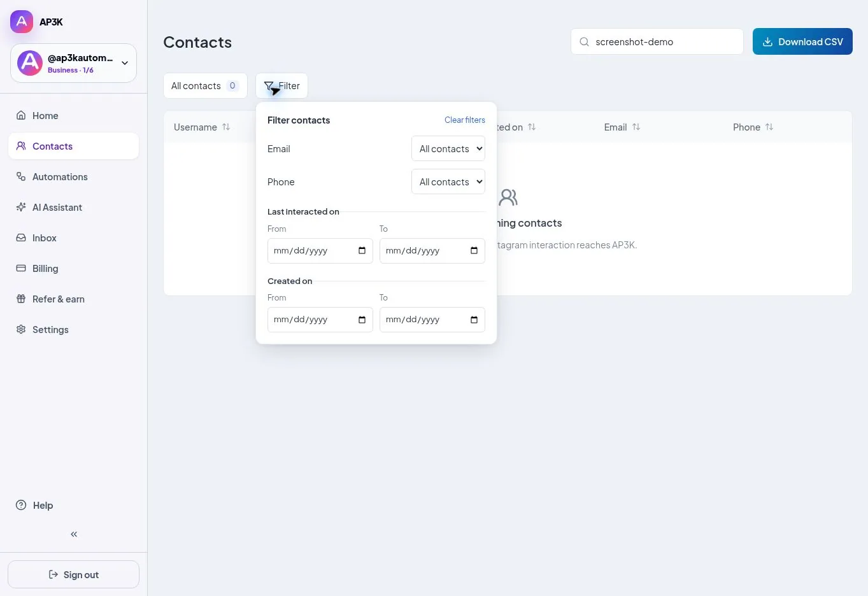This screenshot has height=596, width=868.
Task: Click the Created on To date field
Action: (x=432, y=320)
